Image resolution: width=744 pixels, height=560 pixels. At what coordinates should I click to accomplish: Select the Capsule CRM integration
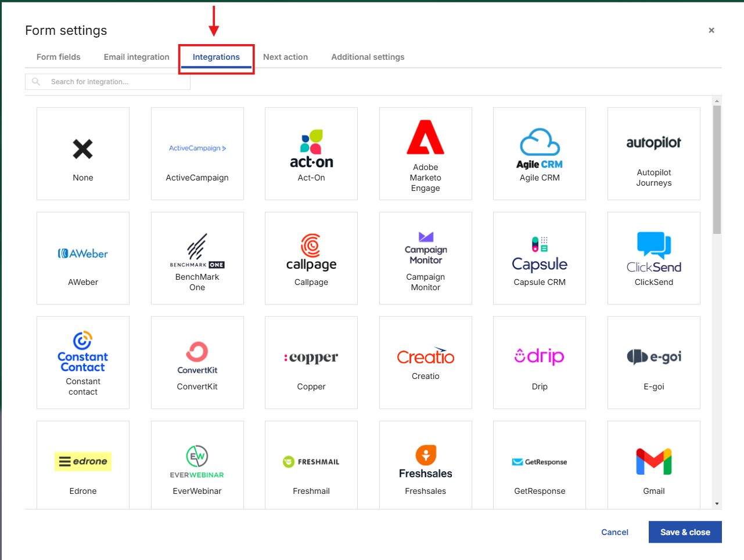point(540,258)
